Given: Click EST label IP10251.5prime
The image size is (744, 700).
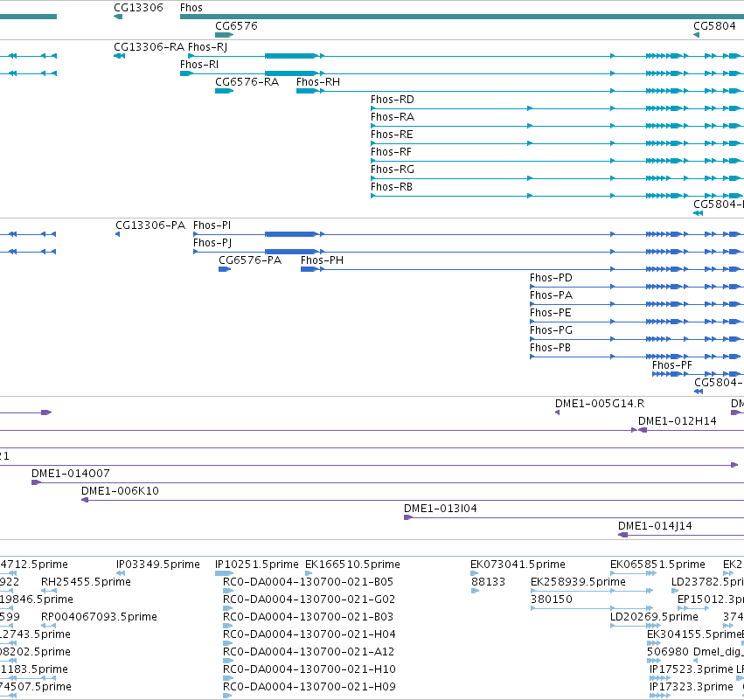Looking at the screenshot, I should point(257,565).
